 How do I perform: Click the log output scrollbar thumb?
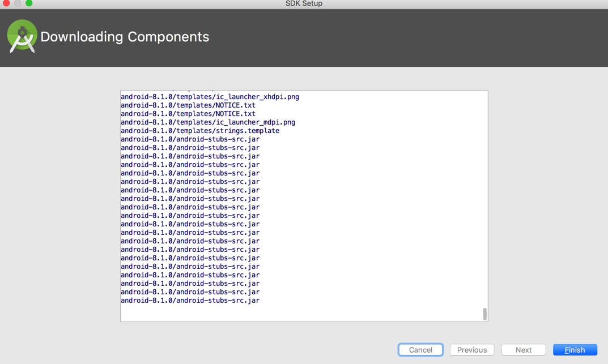point(485,314)
